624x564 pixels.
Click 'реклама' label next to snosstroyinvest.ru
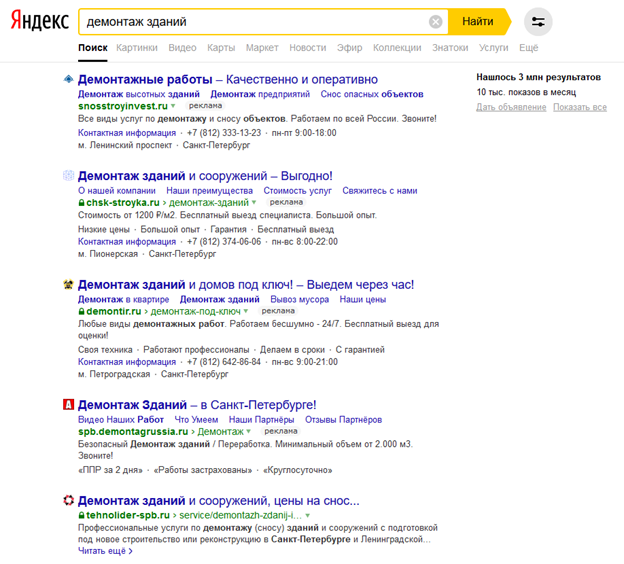click(205, 106)
